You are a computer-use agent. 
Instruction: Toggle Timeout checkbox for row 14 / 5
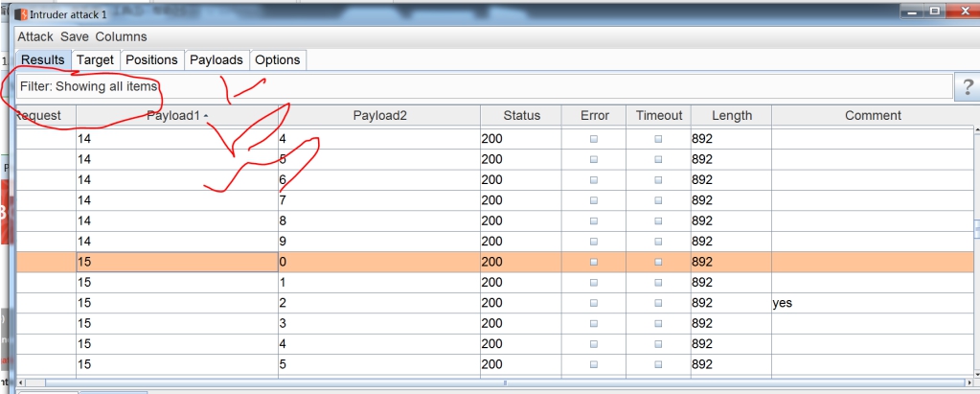pyautogui.click(x=658, y=159)
